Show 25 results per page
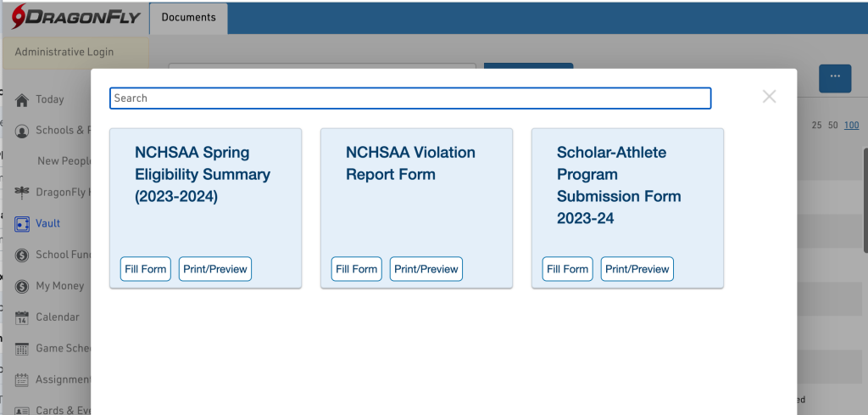This screenshot has width=868, height=415. point(817,126)
